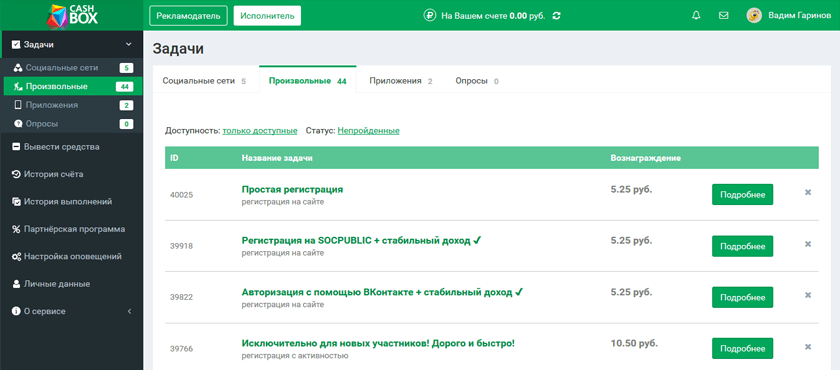Open the messages envelope icon
Image resolution: width=840 pixels, height=370 pixels.
723,16
